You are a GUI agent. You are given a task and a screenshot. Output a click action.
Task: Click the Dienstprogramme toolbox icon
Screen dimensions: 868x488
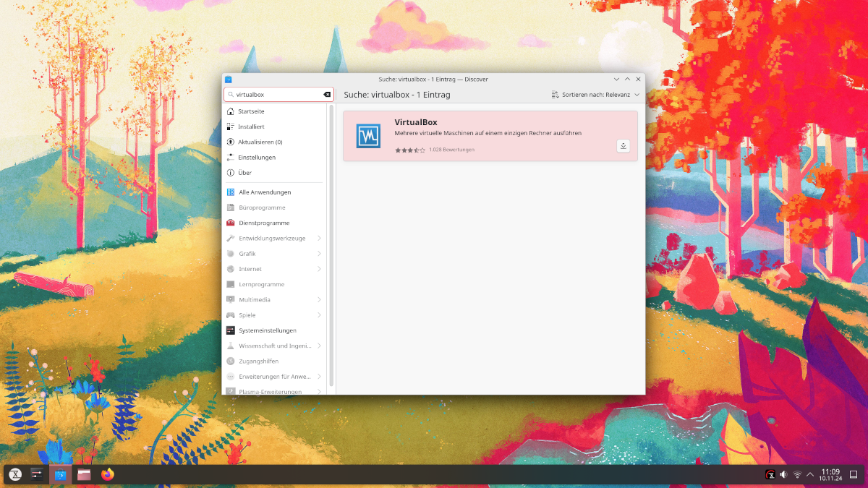[x=231, y=223]
